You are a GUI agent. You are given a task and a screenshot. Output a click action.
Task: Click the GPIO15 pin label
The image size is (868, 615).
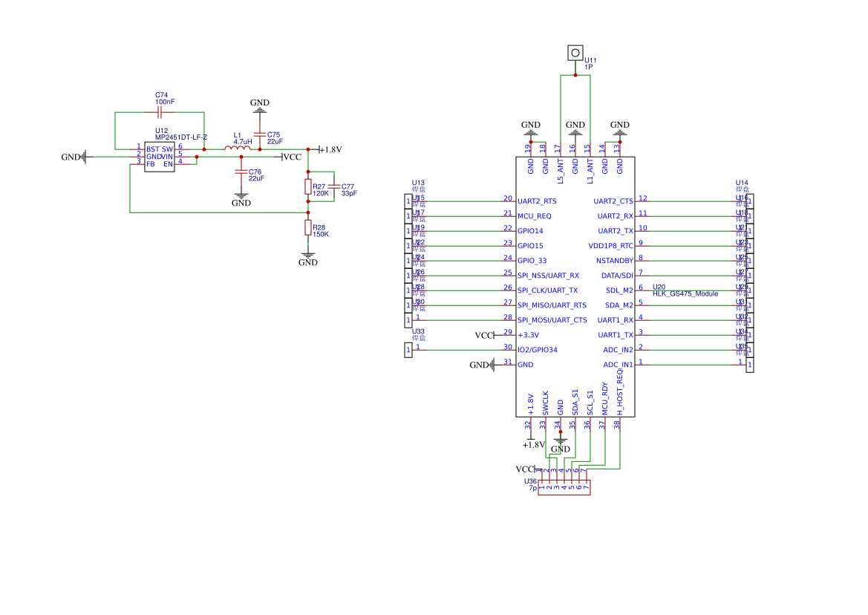pyautogui.click(x=530, y=246)
